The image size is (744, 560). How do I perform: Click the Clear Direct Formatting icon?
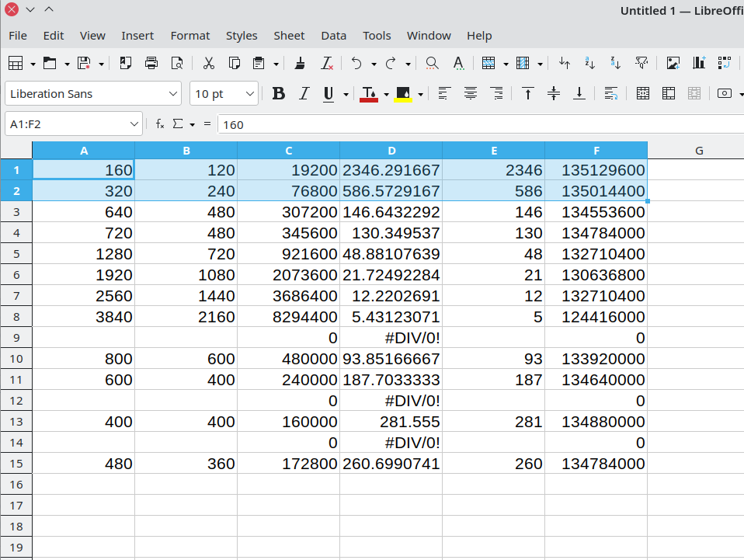tap(326, 63)
